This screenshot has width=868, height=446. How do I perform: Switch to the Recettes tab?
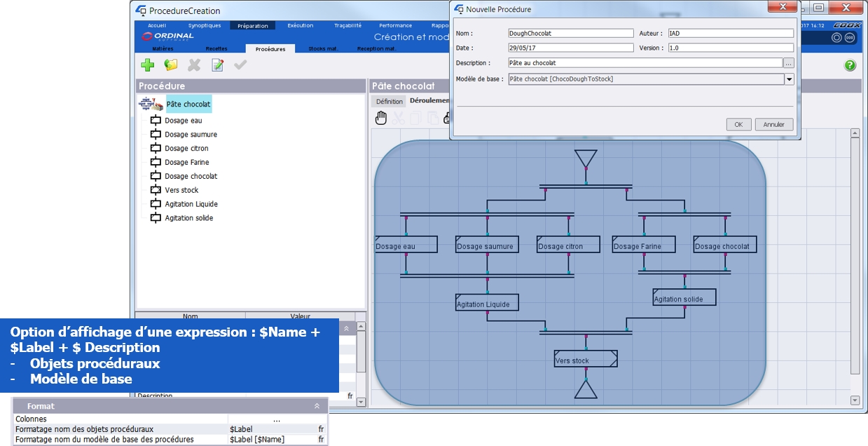216,49
